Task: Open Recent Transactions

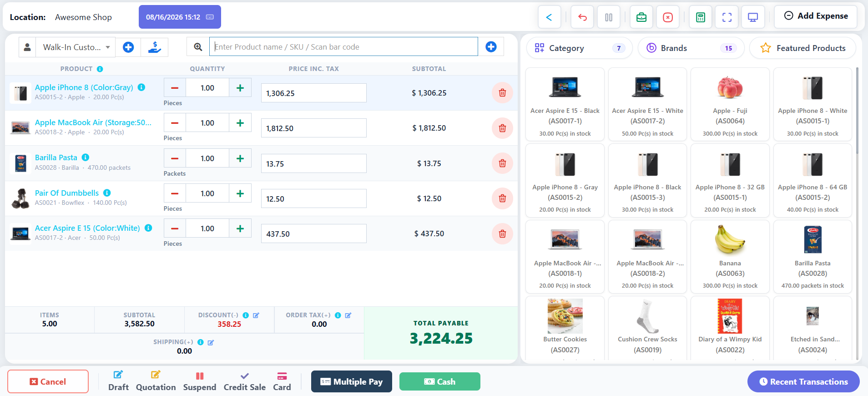Action: pyautogui.click(x=803, y=381)
